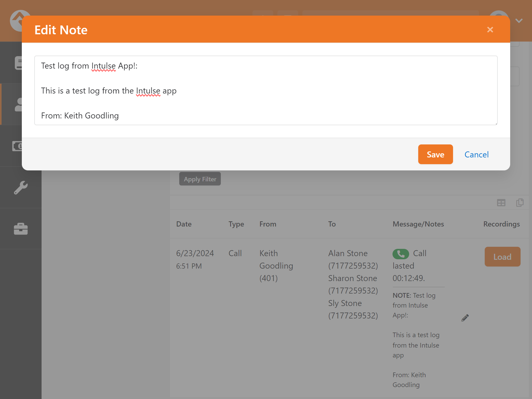532x399 pixels.
Task: Click the Sharon Stone recipient entry
Action: 353,284
